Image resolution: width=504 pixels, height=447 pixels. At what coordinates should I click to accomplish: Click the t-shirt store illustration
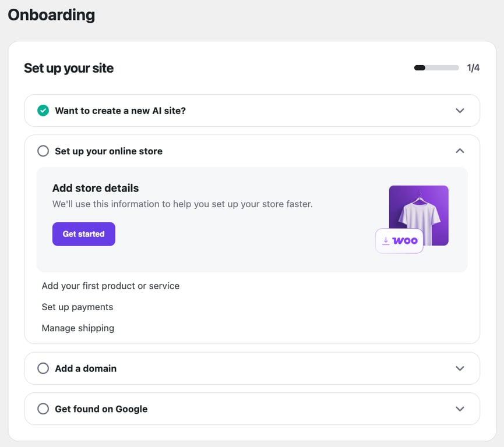point(418,212)
